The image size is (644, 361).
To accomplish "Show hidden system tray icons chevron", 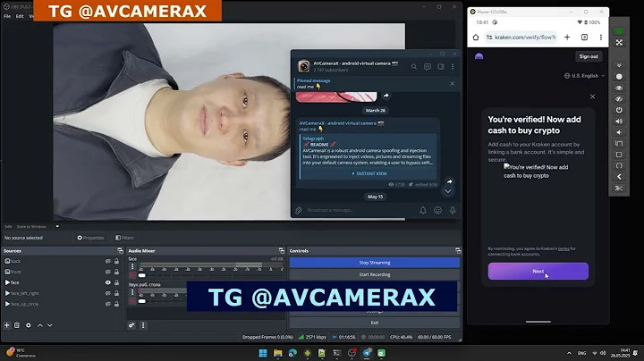I will point(569,353).
